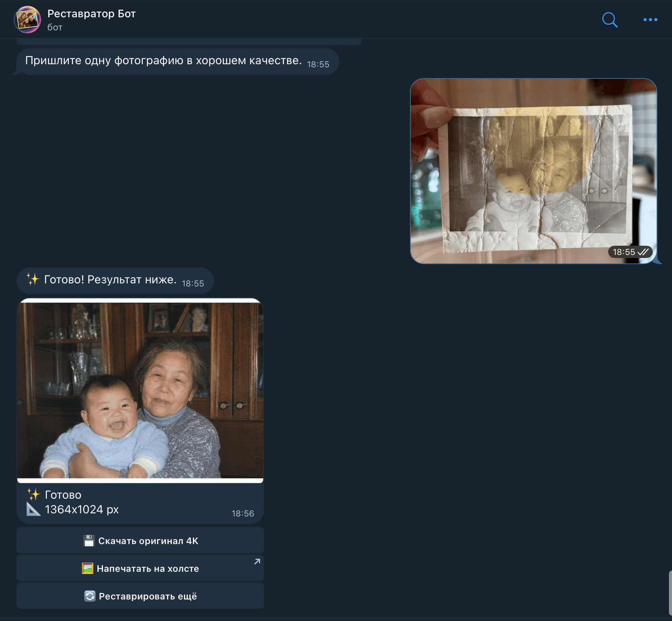Click the Напечатать на холсте button
The height and width of the screenshot is (621, 672).
pyautogui.click(x=140, y=568)
